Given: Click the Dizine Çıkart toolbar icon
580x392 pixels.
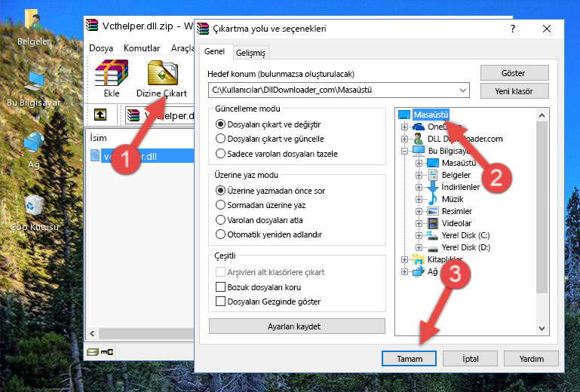Looking at the screenshot, I should coord(163,73).
